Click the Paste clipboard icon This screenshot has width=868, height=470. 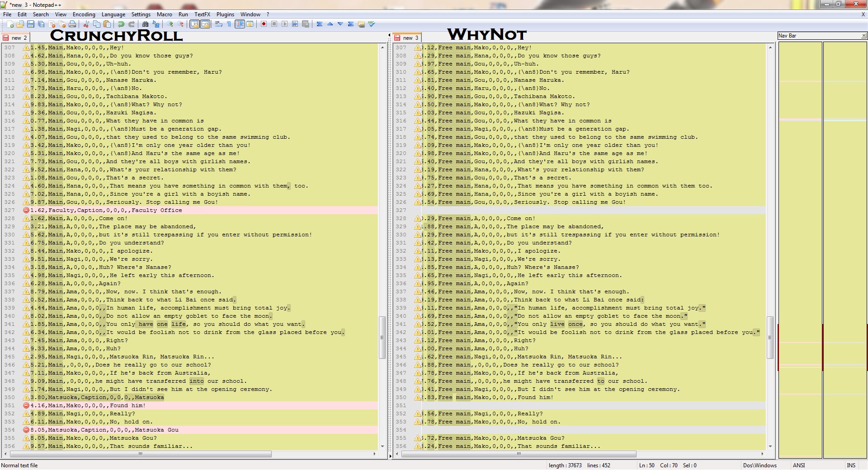pos(107,24)
